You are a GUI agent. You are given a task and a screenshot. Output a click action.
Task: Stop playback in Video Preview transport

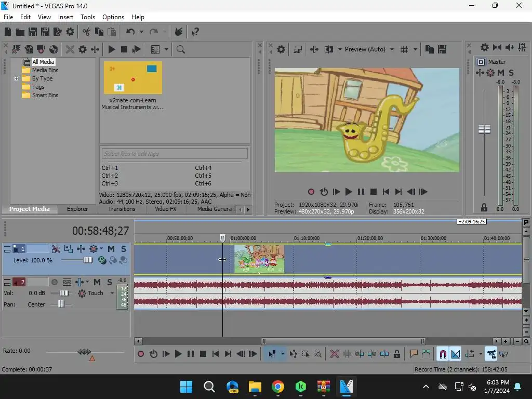(x=373, y=192)
